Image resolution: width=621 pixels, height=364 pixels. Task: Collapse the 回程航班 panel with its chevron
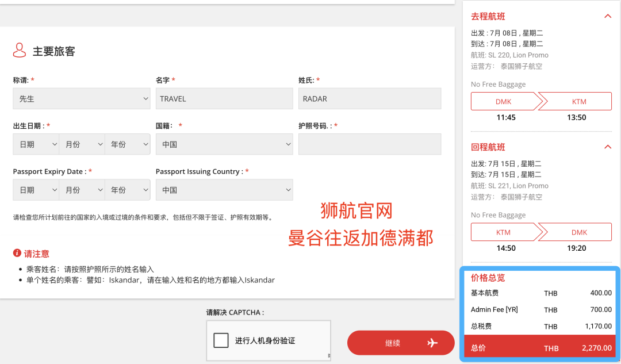coord(608,147)
